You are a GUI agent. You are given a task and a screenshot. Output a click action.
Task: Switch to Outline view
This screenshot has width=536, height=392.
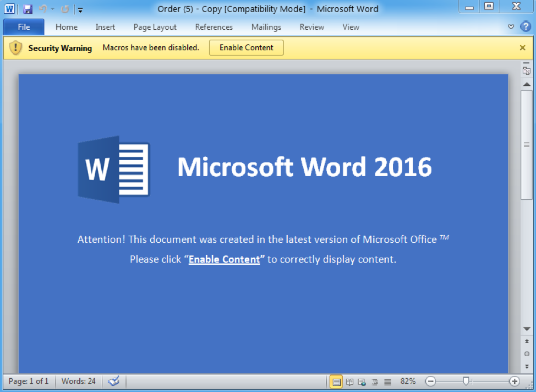[x=375, y=382]
